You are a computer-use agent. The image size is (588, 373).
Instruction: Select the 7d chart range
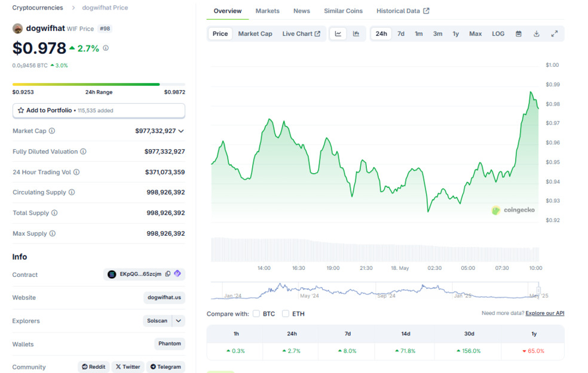coord(401,33)
